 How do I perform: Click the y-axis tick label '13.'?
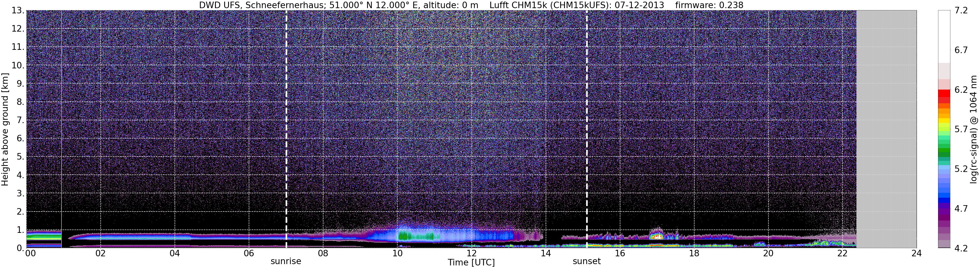18,11
